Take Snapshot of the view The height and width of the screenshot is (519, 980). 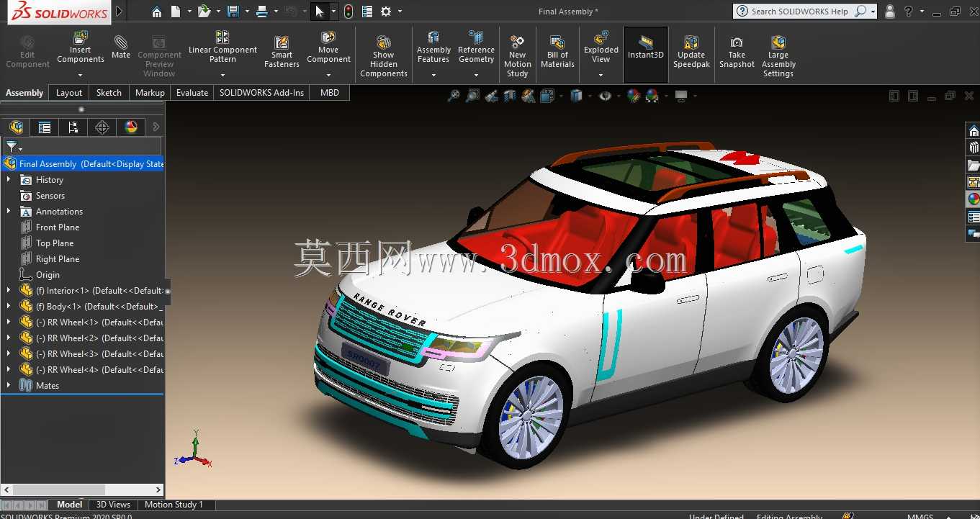[x=737, y=52]
